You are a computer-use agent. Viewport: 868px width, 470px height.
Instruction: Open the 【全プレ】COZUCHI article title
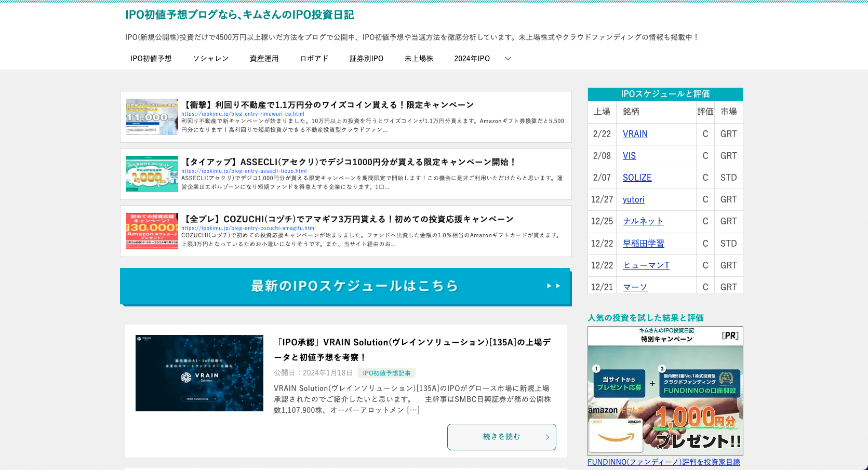pyautogui.click(x=348, y=219)
